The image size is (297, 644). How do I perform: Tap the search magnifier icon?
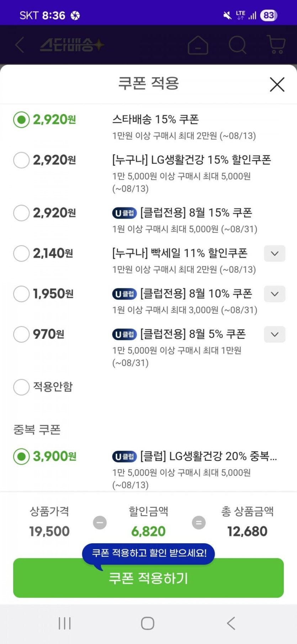pyautogui.click(x=237, y=45)
